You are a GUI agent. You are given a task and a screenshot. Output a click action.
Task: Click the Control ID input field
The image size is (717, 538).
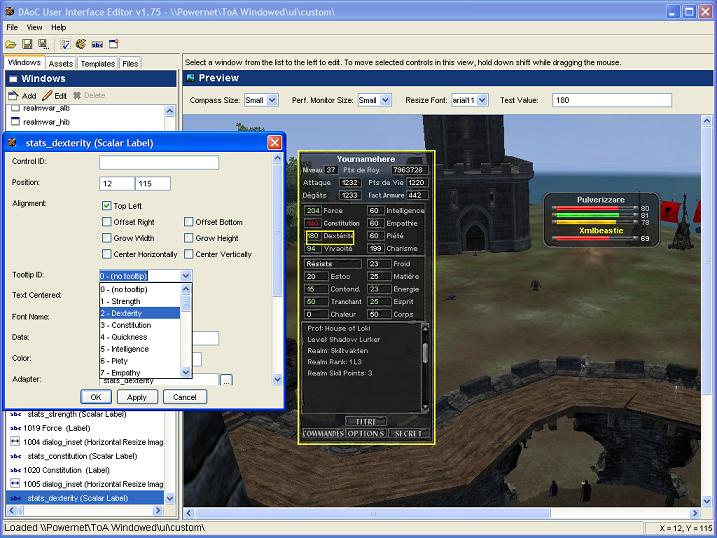click(x=159, y=162)
